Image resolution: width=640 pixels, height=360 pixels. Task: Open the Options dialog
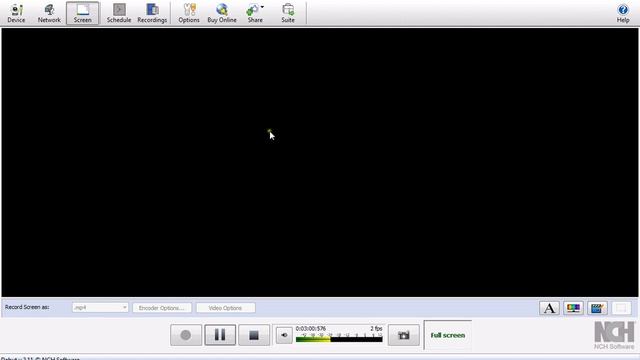pyautogui.click(x=189, y=13)
